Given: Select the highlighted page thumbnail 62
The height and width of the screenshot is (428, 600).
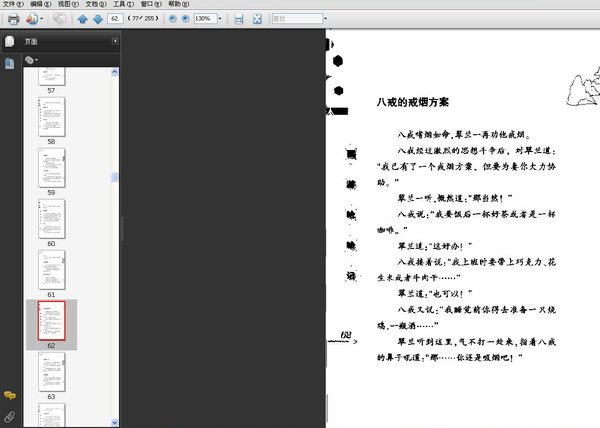Looking at the screenshot, I should pos(52,321).
